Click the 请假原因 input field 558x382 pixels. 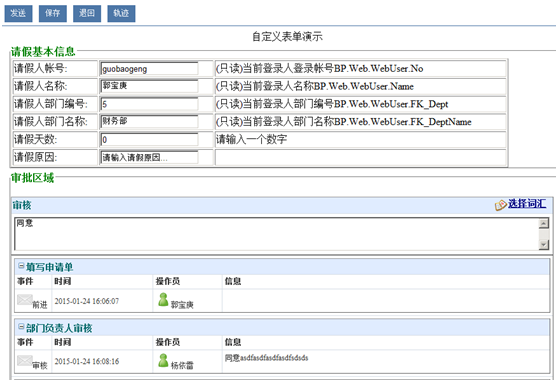coord(149,157)
